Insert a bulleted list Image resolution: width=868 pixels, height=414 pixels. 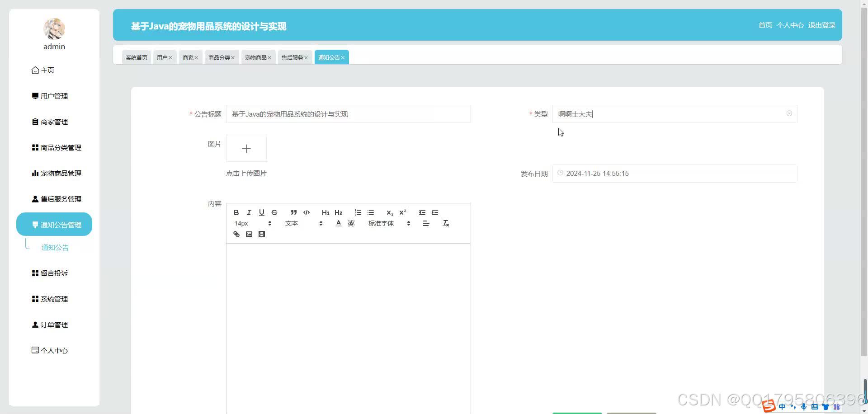(371, 212)
